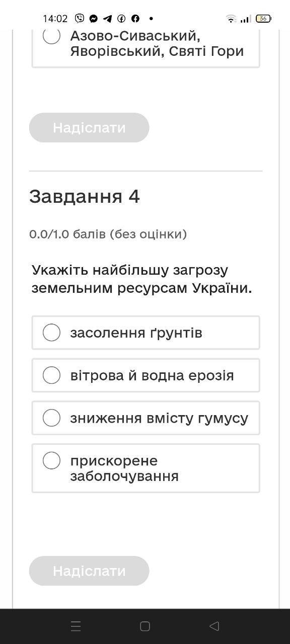Tap the Viber icon in status bar
This screenshot has height=644, width=290.
tap(80, 19)
